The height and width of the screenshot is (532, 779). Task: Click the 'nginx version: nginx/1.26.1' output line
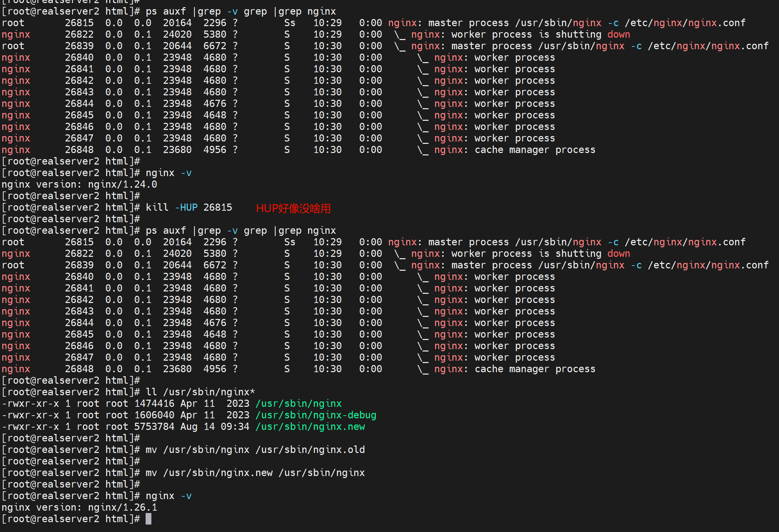point(79,507)
